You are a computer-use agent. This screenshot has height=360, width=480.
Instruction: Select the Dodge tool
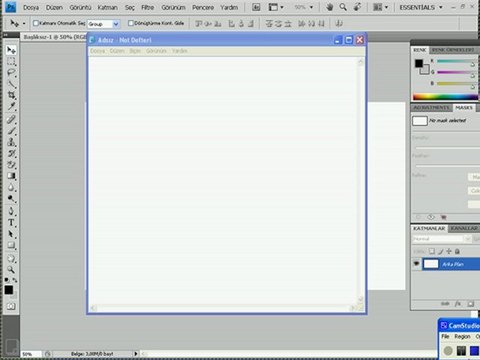[11, 199]
